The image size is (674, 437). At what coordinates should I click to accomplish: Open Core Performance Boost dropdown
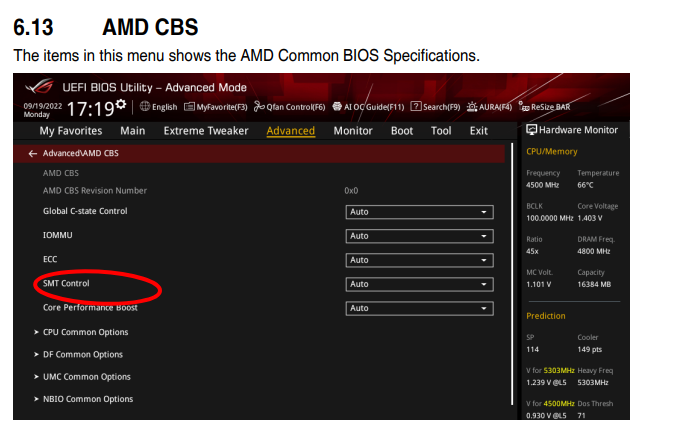click(419, 308)
